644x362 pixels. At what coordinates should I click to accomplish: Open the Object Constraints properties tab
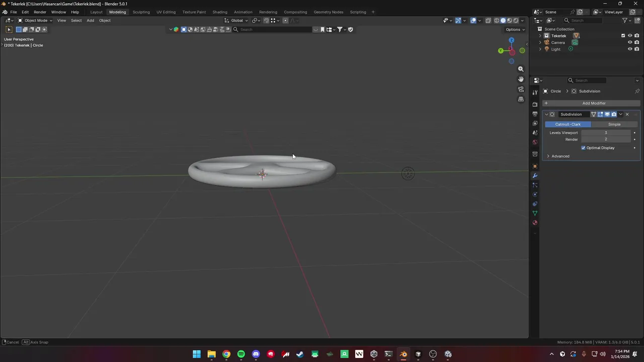coord(535,204)
